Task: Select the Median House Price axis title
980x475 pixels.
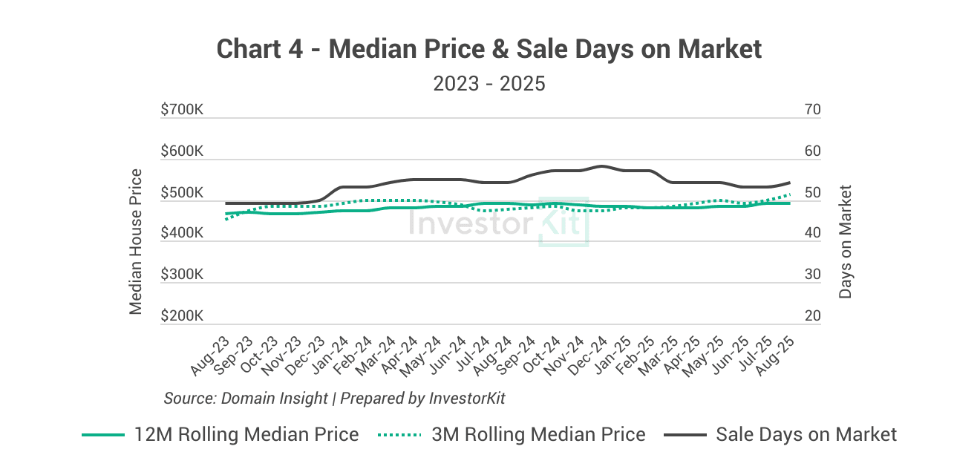Action: coord(136,242)
